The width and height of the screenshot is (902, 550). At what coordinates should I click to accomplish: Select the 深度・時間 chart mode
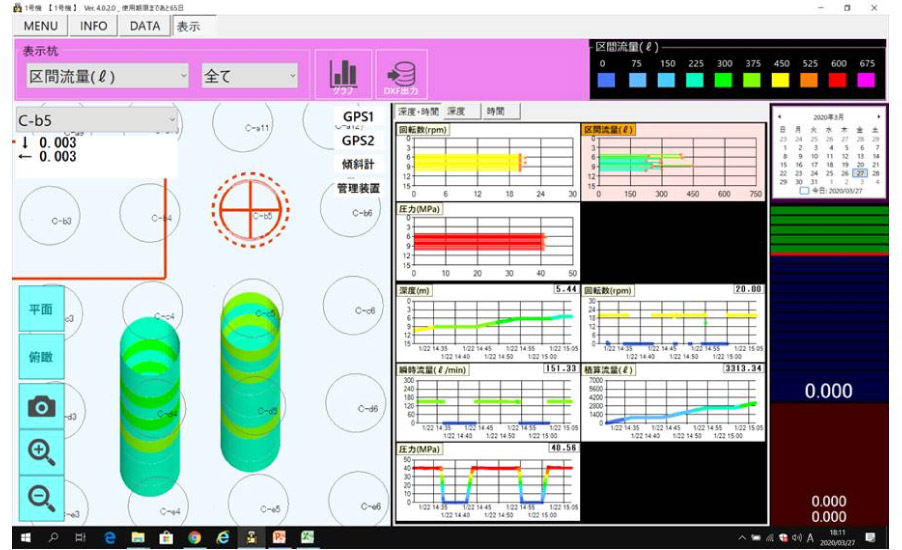(416, 112)
